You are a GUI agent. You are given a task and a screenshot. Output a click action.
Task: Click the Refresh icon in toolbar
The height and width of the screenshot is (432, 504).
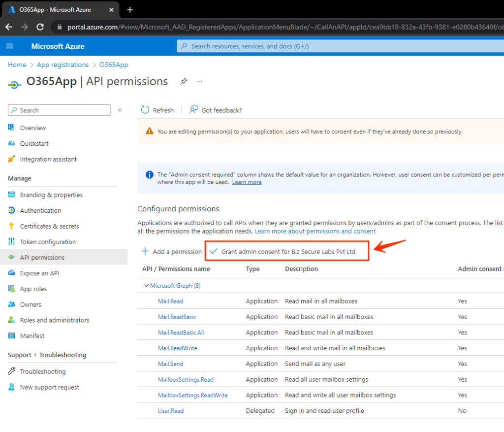click(145, 110)
